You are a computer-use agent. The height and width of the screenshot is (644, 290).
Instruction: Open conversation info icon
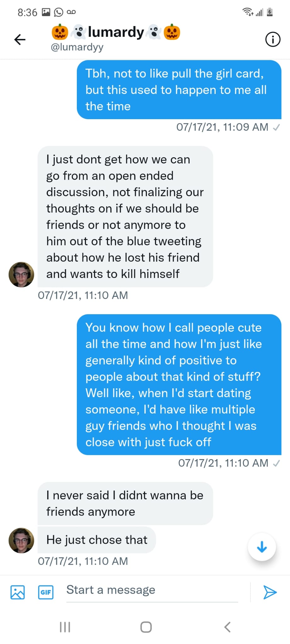pyautogui.click(x=273, y=40)
